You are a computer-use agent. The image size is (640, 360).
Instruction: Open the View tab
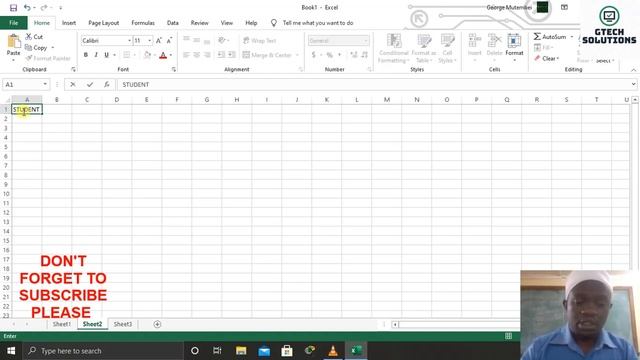click(x=227, y=23)
